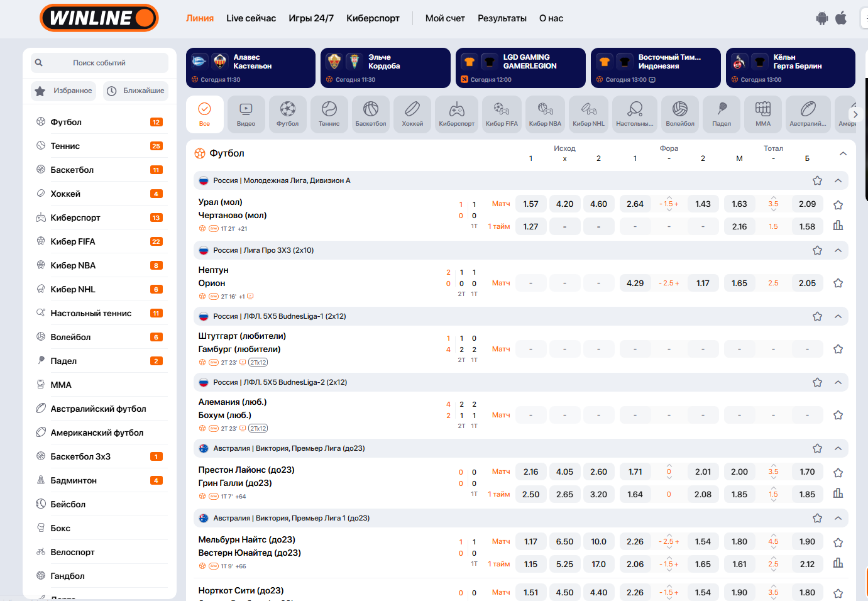Select the Киберспорт filter icon in carousel
This screenshot has width=868, height=601.
pos(457,114)
